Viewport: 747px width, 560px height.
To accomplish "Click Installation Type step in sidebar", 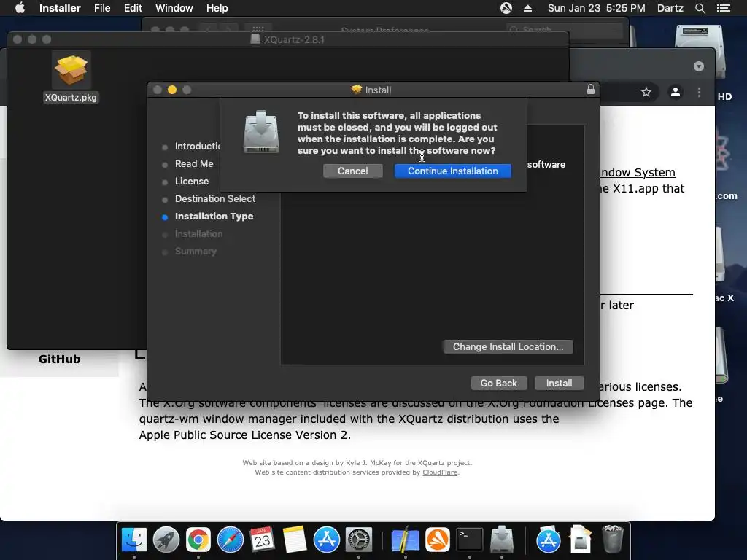I will click(x=214, y=216).
